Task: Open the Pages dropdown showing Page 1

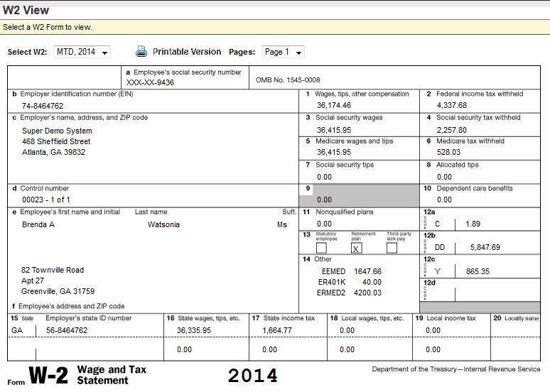Action: coord(283,53)
